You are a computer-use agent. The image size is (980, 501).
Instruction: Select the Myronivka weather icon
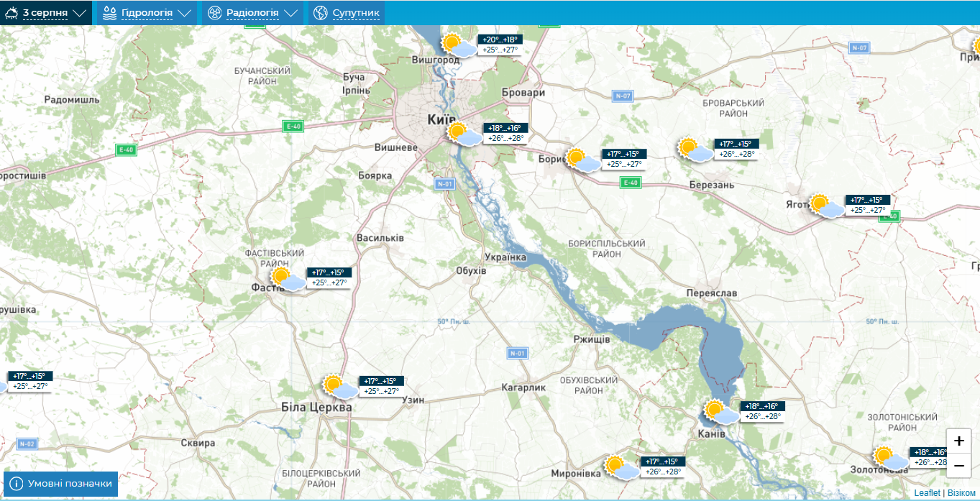pos(620,467)
